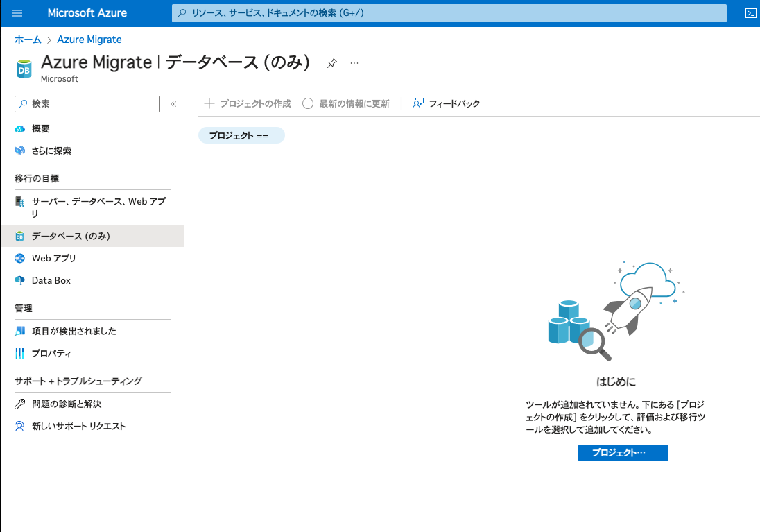Open the ... more options menu
The width and height of the screenshot is (760, 532).
coord(354,62)
